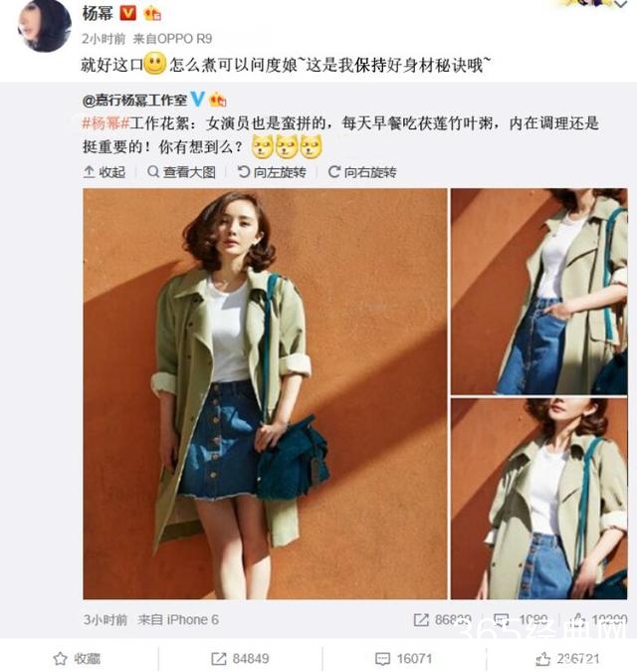The image size is (637, 672).
Task: Repost using the 84849 share button
Action: pos(240,658)
